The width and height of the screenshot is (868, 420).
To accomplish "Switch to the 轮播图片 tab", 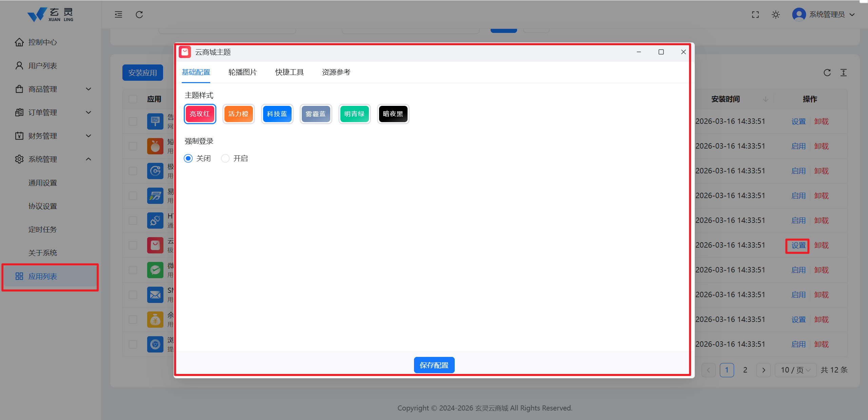I will point(242,72).
